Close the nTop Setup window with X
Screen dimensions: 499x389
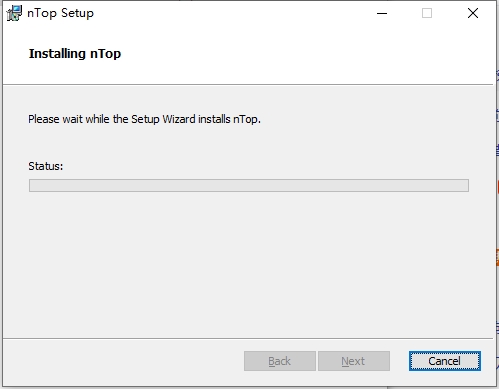(473, 13)
